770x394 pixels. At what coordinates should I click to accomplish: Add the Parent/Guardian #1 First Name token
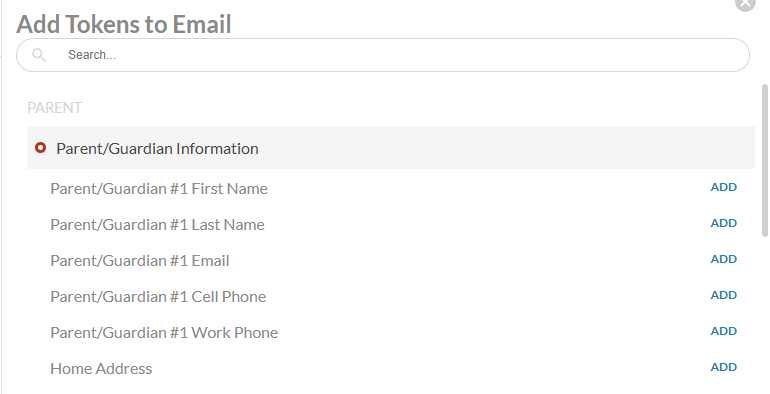point(723,187)
